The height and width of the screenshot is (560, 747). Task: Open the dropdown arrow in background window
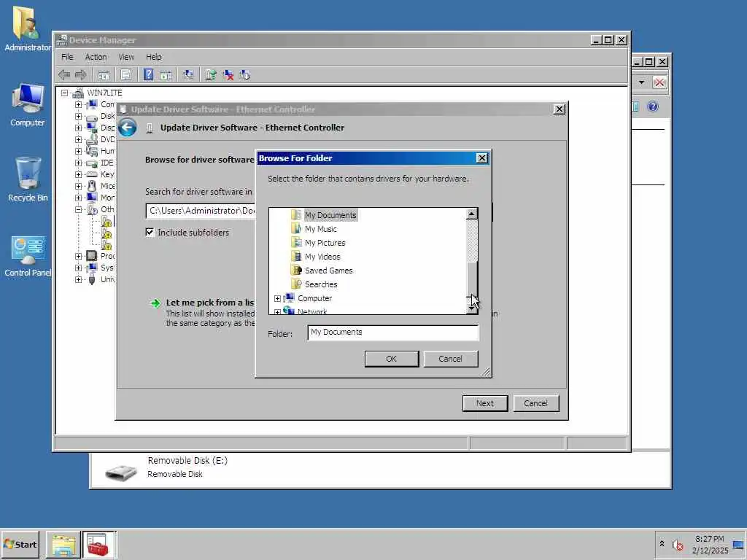642,82
